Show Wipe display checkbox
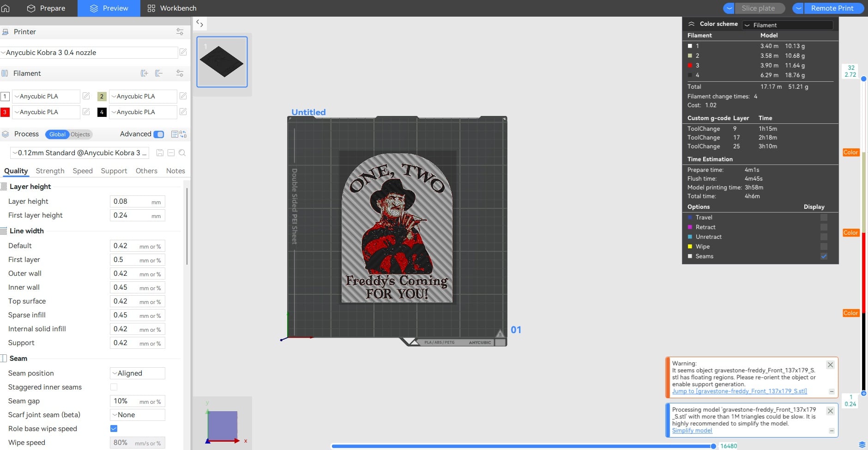 [824, 247]
